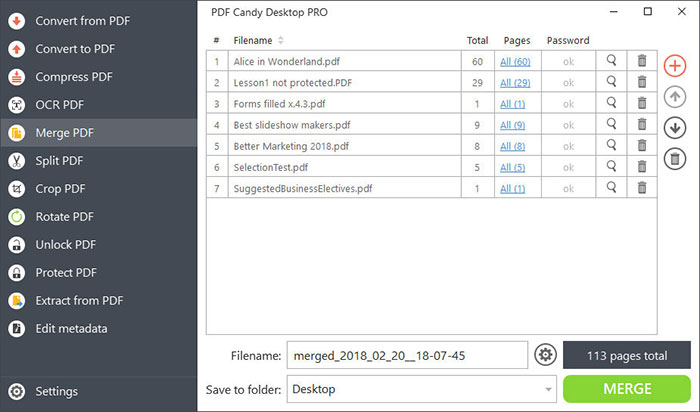Delete SelectionTest.pdf row
The image size is (700, 412).
[642, 166]
